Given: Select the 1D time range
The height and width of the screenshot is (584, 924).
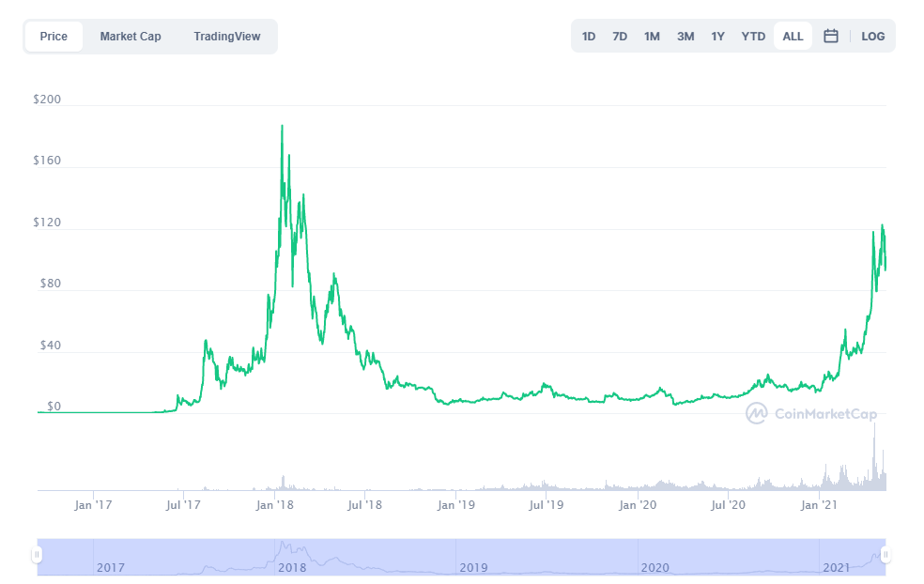Looking at the screenshot, I should (589, 36).
